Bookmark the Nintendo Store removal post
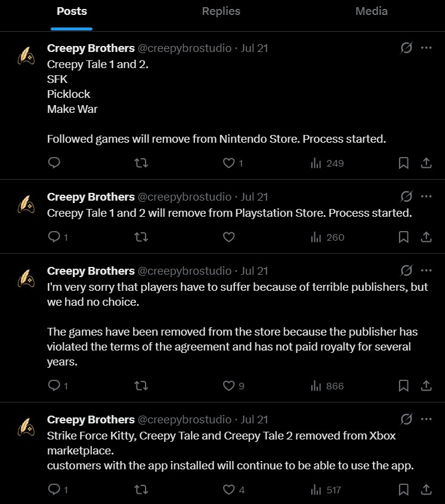This screenshot has height=504, width=445. (x=403, y=163)
